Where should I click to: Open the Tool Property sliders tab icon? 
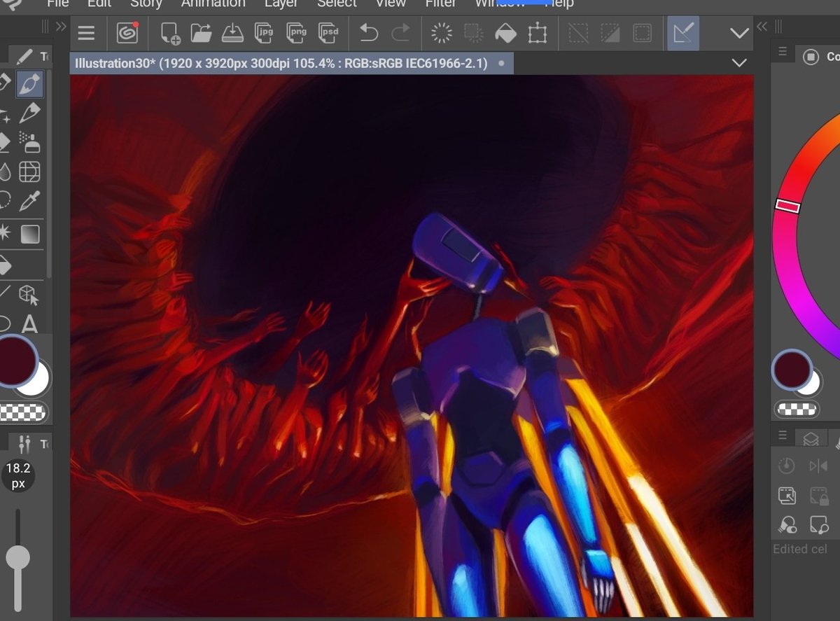coord(25,443)
